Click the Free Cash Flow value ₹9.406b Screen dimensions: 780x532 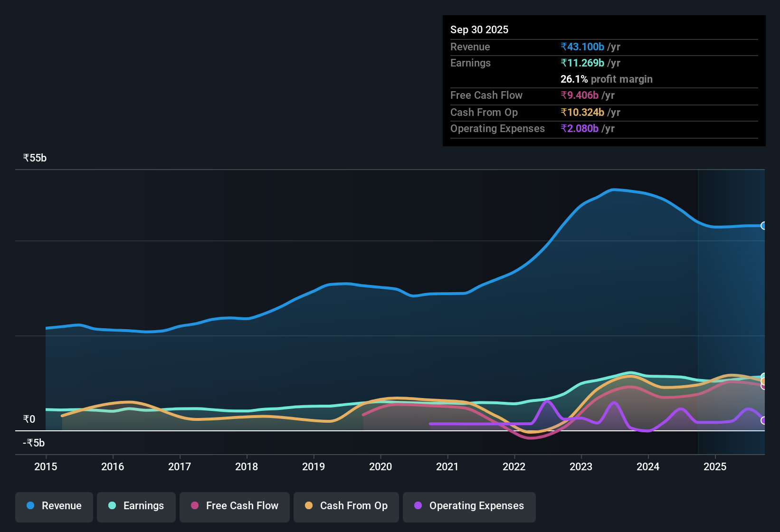[x=580, y=95]
